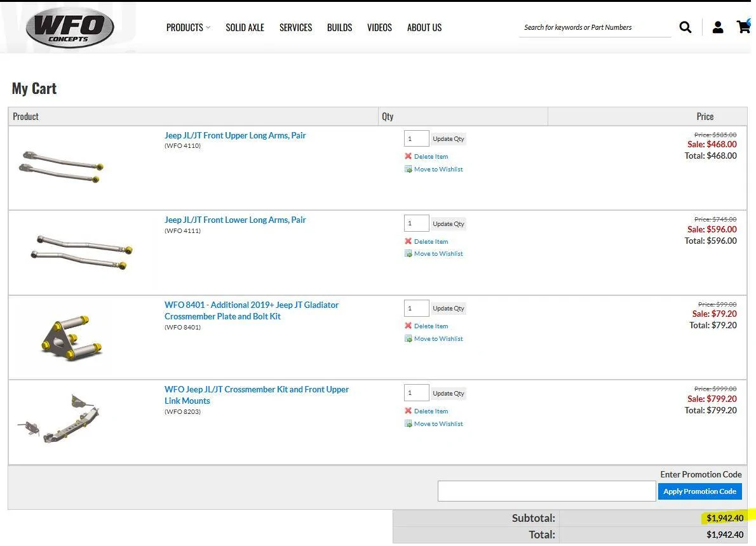Click quantity field for WFO 8401 kit
The width and height of the screenshot is (756, 546).
[x=417, y=308]
